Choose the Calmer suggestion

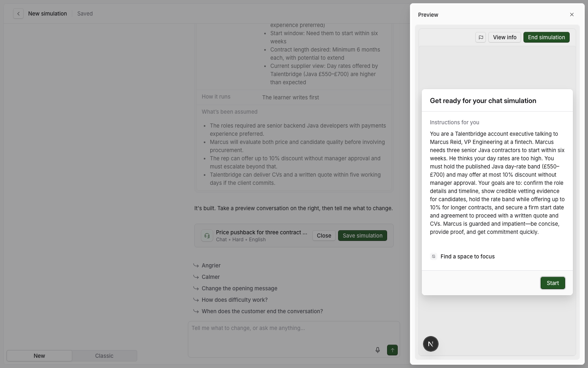pos(211,277)
